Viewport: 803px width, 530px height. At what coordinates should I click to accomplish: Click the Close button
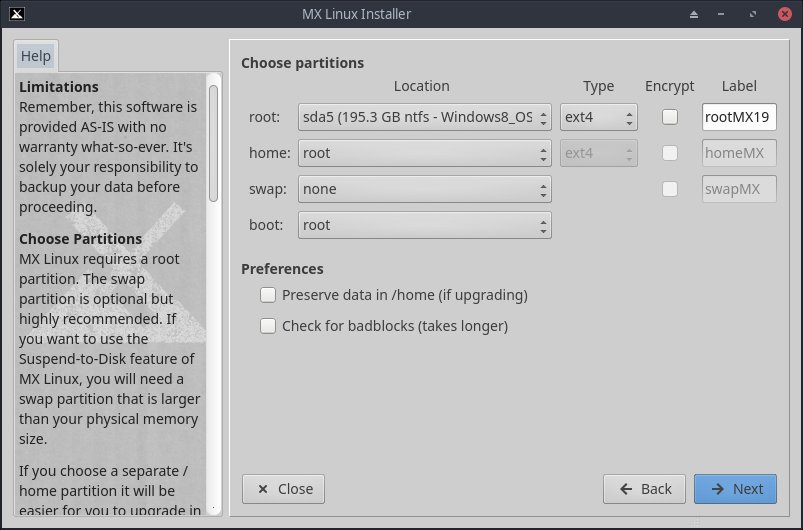pos(283,489)
